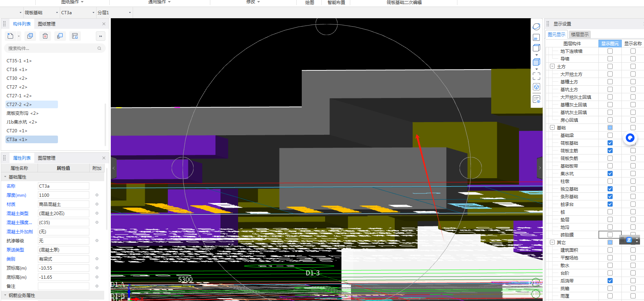Click the solid blue cube display icon

click(x=536, y=62)
